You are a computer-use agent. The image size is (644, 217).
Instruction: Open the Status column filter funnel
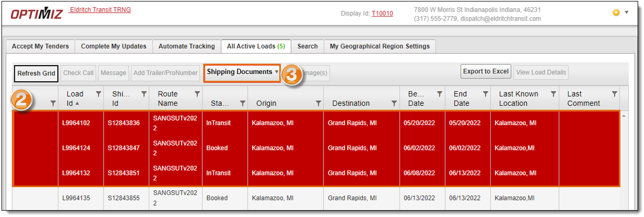point(242,103)
